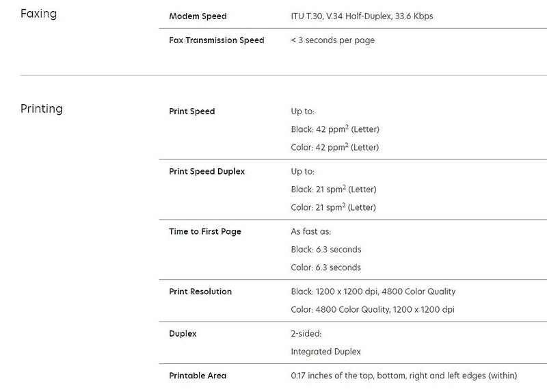Click the Time to First Page label
The image size is (547, 392).
click(x=205, y=232)
